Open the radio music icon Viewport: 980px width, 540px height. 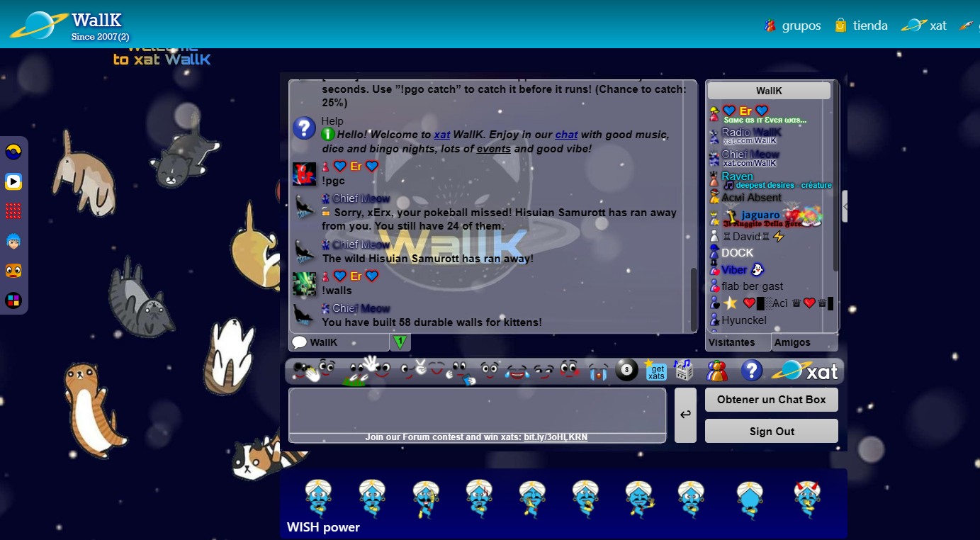coord(683,370)
